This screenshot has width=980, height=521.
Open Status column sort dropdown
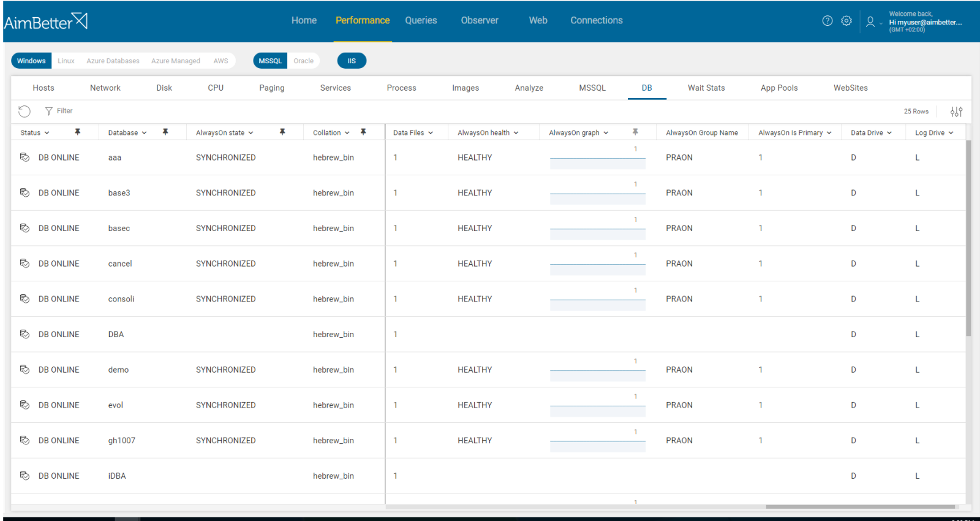47,133
